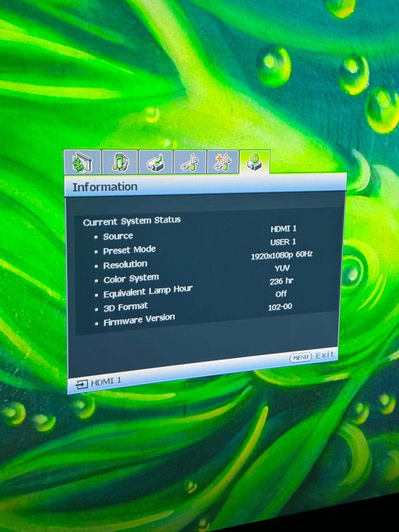Select the 3D Format row label
Viewport: 399px width, 532px height.
coord(126,307)
